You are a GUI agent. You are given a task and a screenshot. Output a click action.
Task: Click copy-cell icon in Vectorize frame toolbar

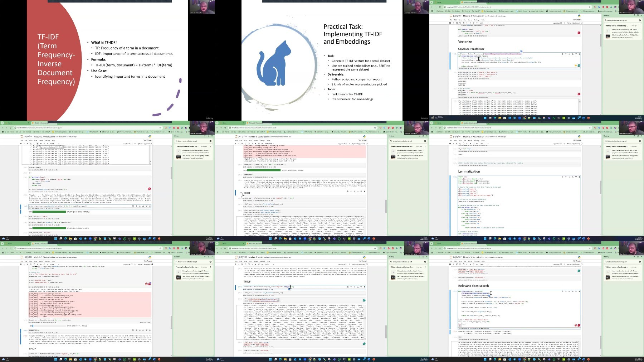pyautogui.click(x=460, y=23)
